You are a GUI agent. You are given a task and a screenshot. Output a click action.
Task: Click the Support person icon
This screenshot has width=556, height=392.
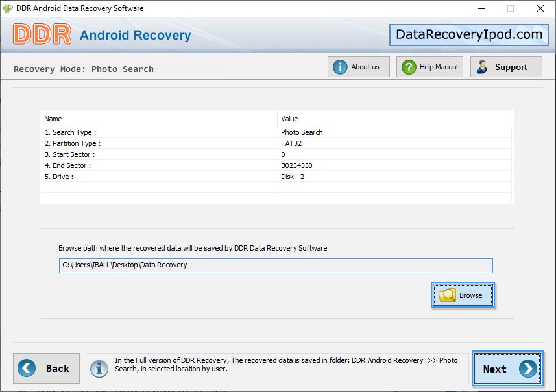482,67
